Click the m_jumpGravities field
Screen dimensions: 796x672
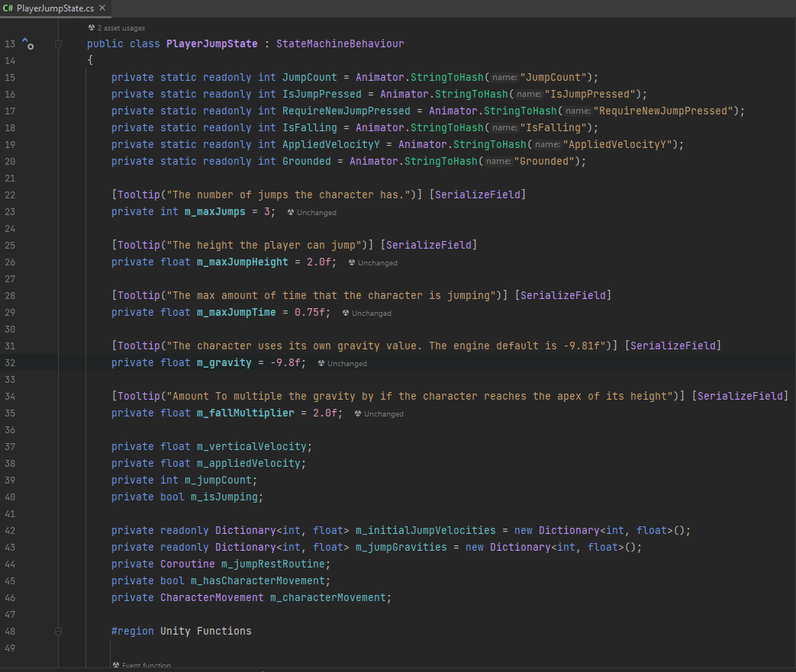401,547
